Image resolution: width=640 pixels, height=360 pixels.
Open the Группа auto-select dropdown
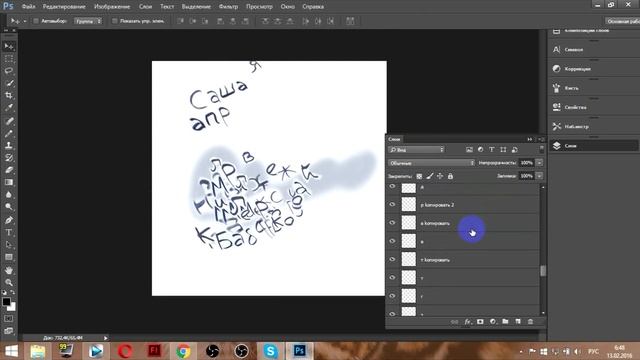coord(88,21)
